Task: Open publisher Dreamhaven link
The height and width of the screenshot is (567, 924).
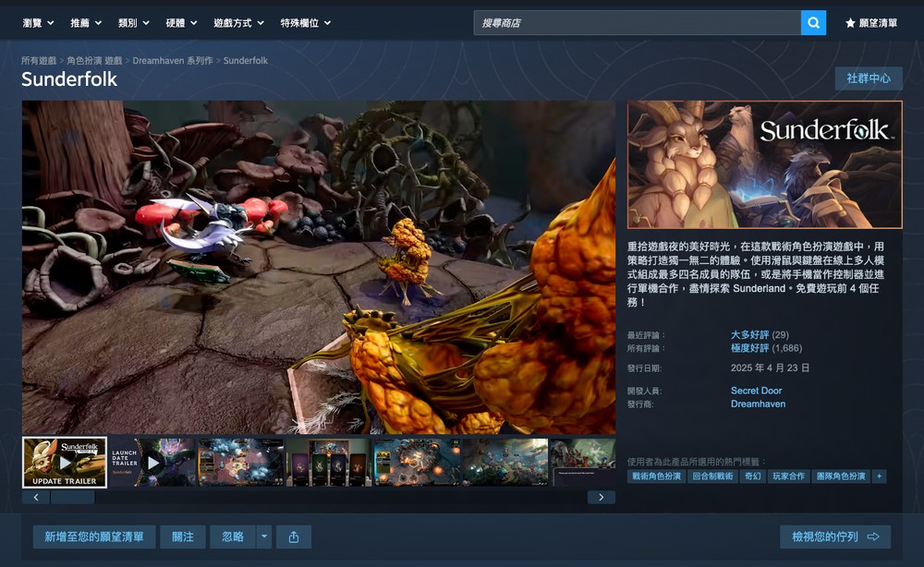Action: tap(758, 404)
